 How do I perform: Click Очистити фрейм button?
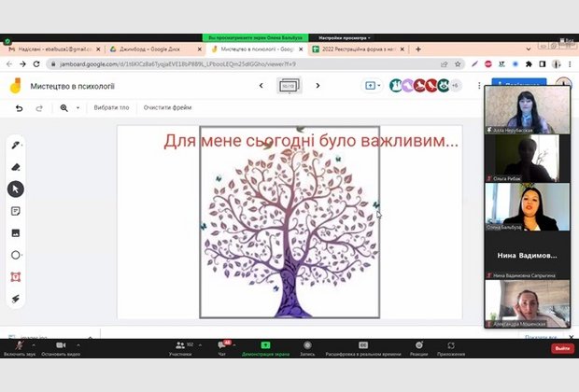pyautogui.click(x=167, y=108)
